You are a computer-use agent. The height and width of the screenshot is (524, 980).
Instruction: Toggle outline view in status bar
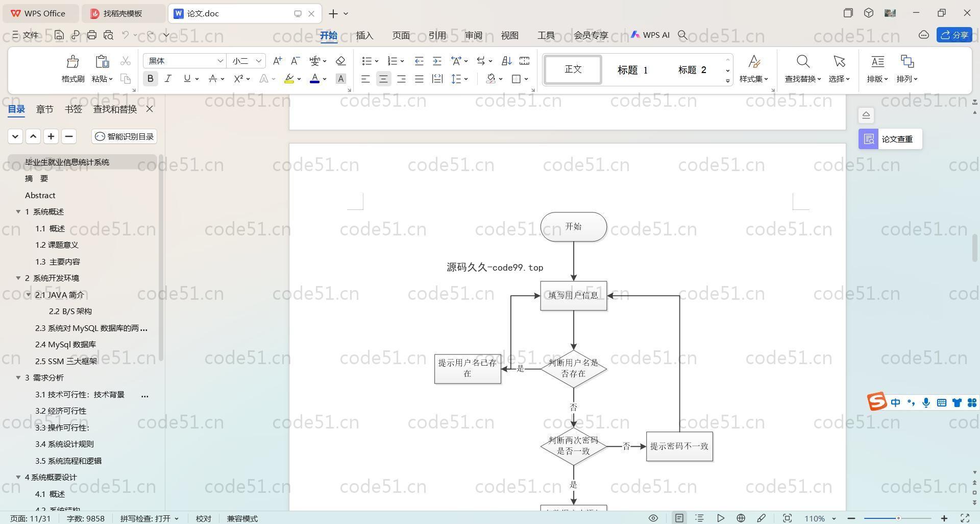(699, 518)
